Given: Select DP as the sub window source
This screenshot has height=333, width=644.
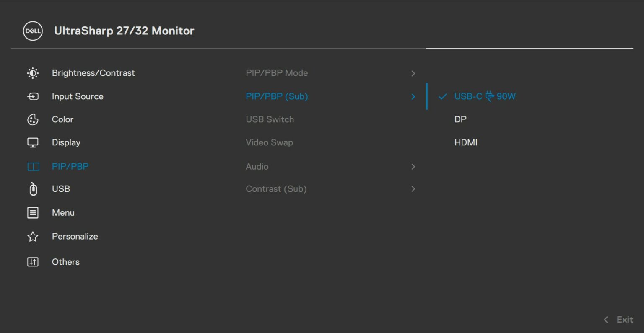Looking at the screenshot, I should (460, 119).
